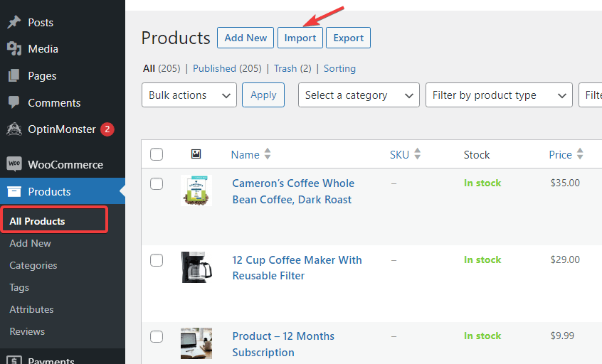Select the 12 Cup Coffee Maker checkbox
Screen dimensions: 602x364
tap(157, 260)
